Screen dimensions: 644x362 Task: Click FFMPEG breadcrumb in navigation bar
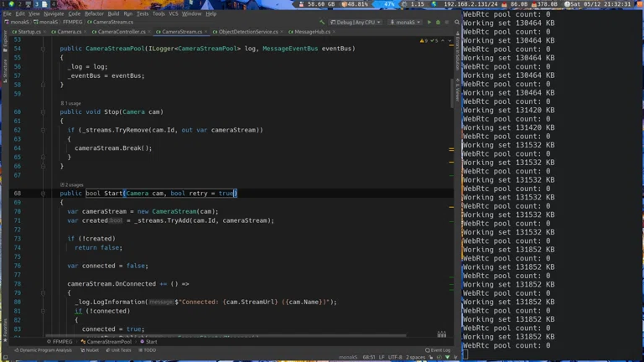72,22
